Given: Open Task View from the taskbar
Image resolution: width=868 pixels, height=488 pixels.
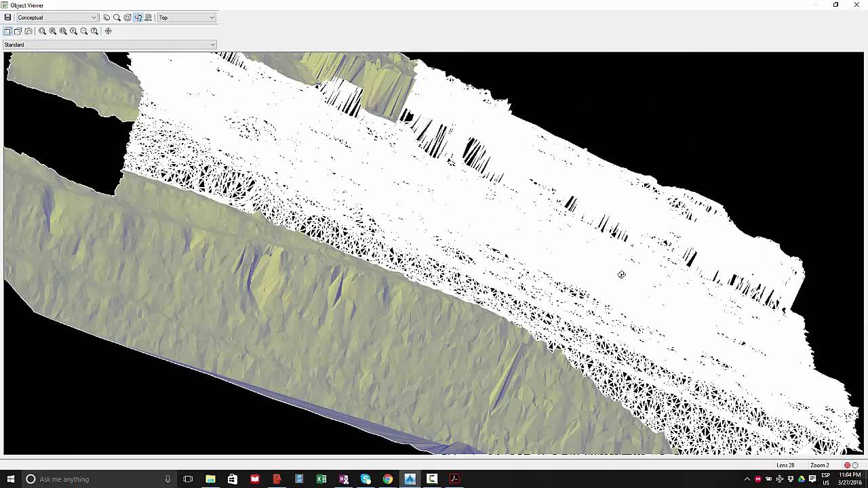Looking at the screenshot, I should (x=188, y=479).
